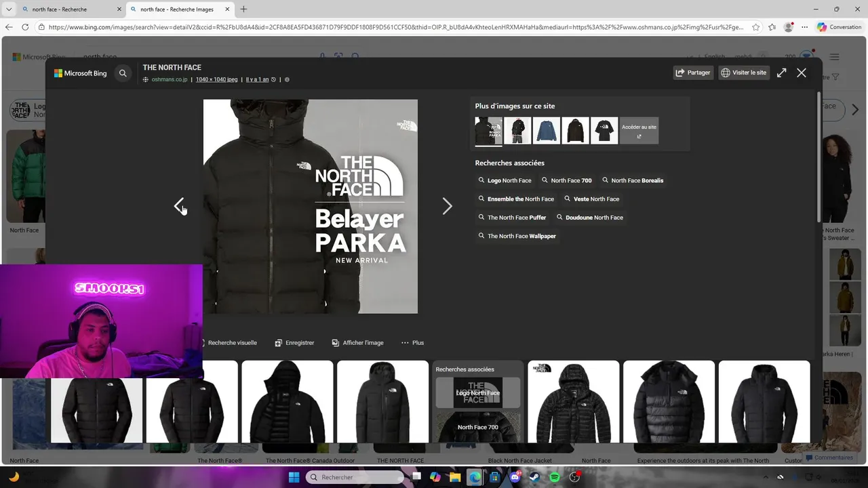The height and width of the screenshot is (488, 868).
Task: Search related The North Face Puffer
Action: 512,218
